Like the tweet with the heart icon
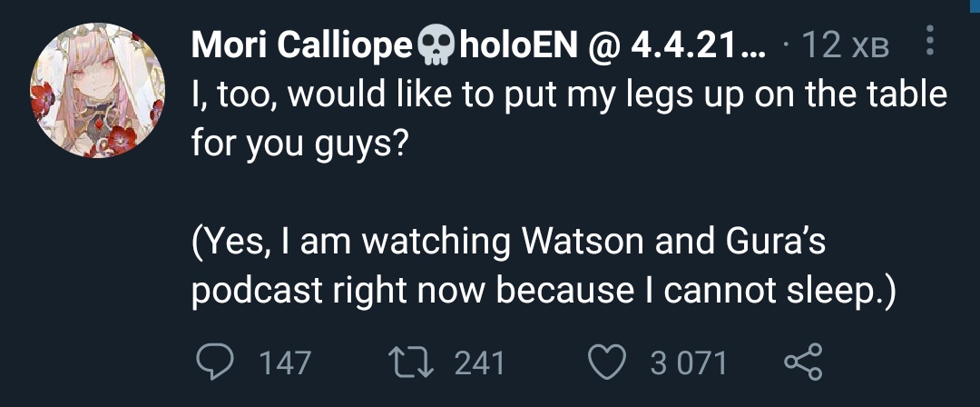 [609, 362]
